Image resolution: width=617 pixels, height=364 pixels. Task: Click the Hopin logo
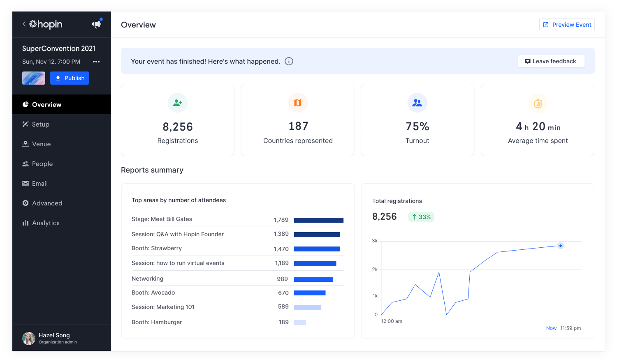pos(45,24)
